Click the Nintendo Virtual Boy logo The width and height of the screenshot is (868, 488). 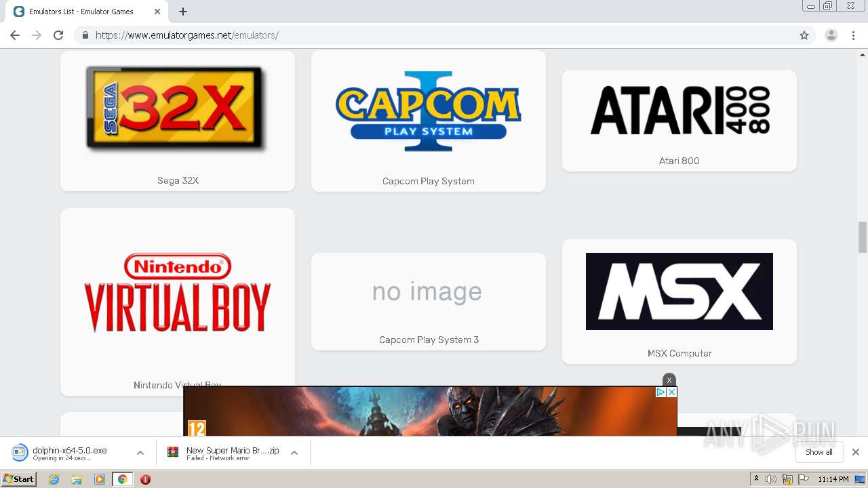pyautogui.click(x=177, y=293)
